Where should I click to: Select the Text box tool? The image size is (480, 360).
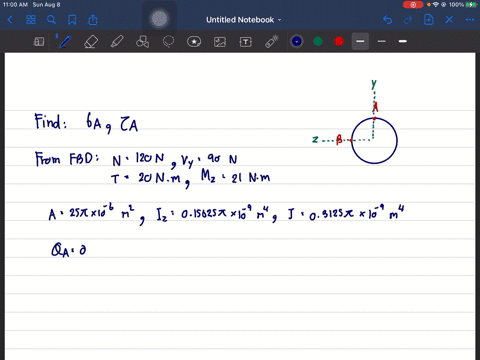pos(246,42)
